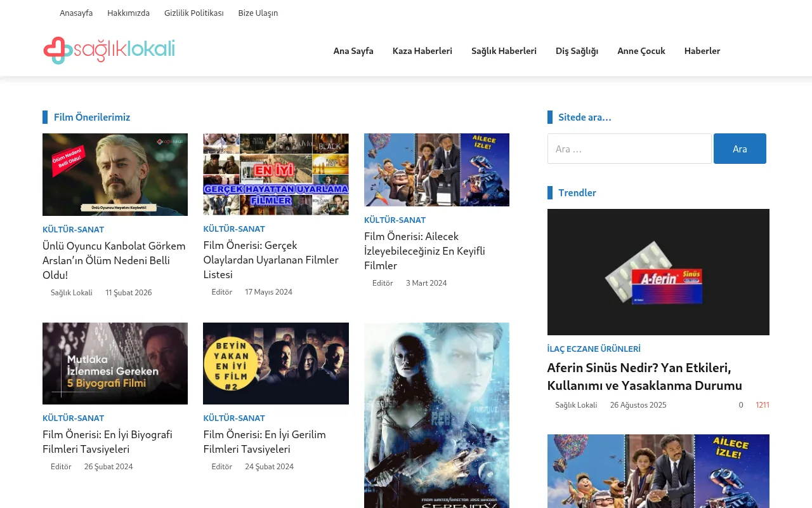Click the Ailece İzle film thumbnail
Screen dimensions: 812x508
436,170
